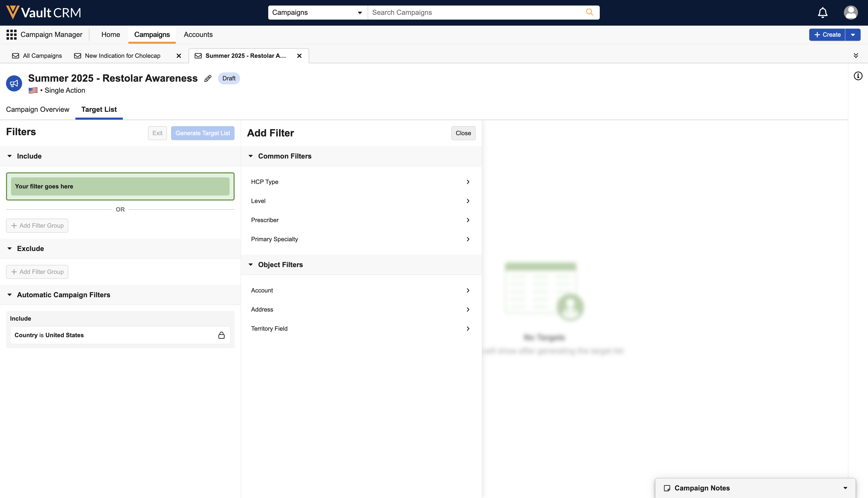Expand the Campaign Notes panel

(845, 488)
